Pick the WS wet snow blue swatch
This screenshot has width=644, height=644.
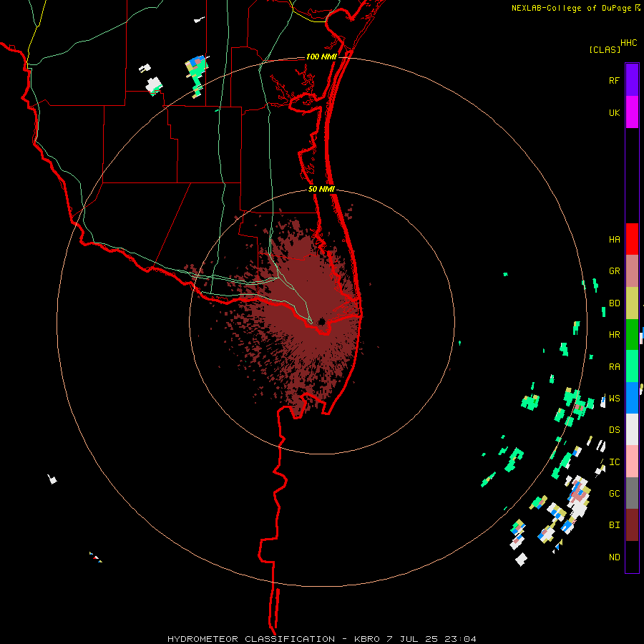pos(632,398)
